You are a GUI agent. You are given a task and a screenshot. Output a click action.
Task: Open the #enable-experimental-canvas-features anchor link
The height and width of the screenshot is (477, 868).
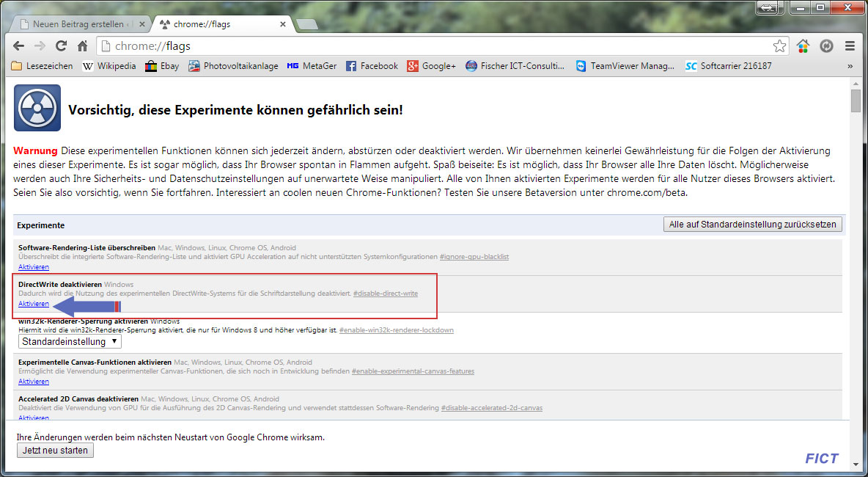click(x=413, y=371)
